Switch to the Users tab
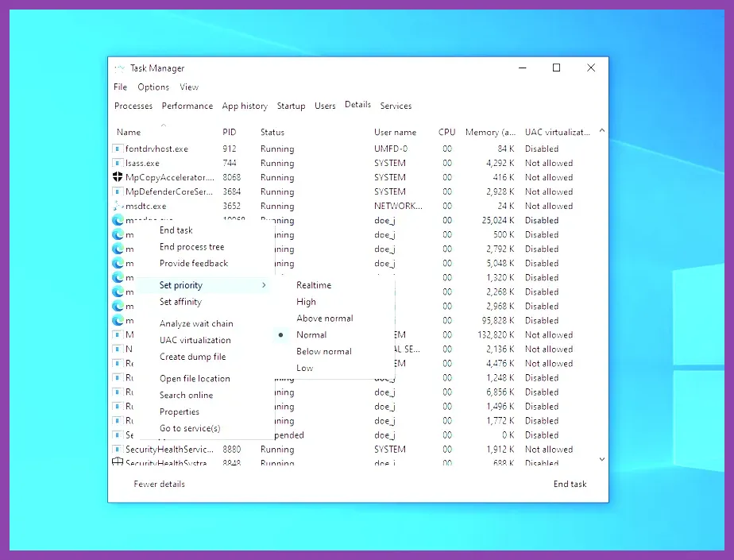 pos(325,106)
